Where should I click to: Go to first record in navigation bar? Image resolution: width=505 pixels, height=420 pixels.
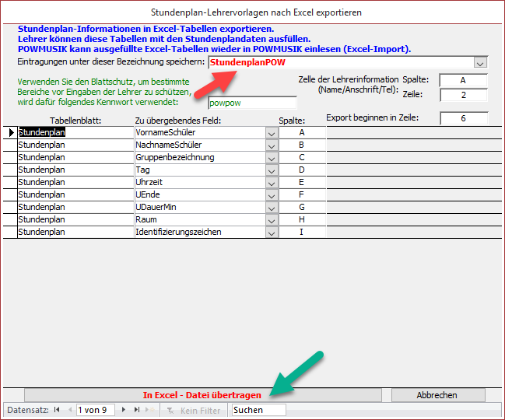[x=56, y=410]
